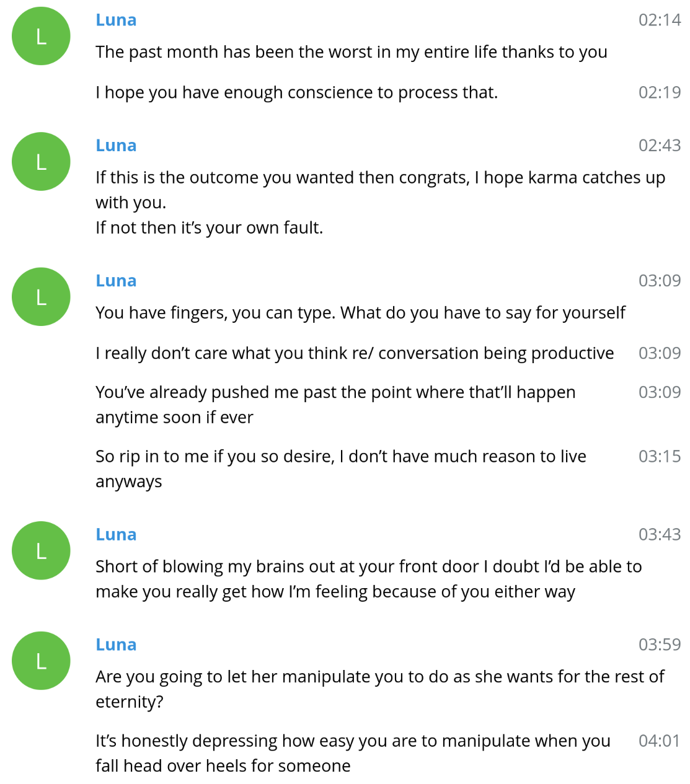Image resolution: width=690 pixels, height=784 pixels.
Task: Select the message about 'conversation being productive'
Action: coord(355,353)
